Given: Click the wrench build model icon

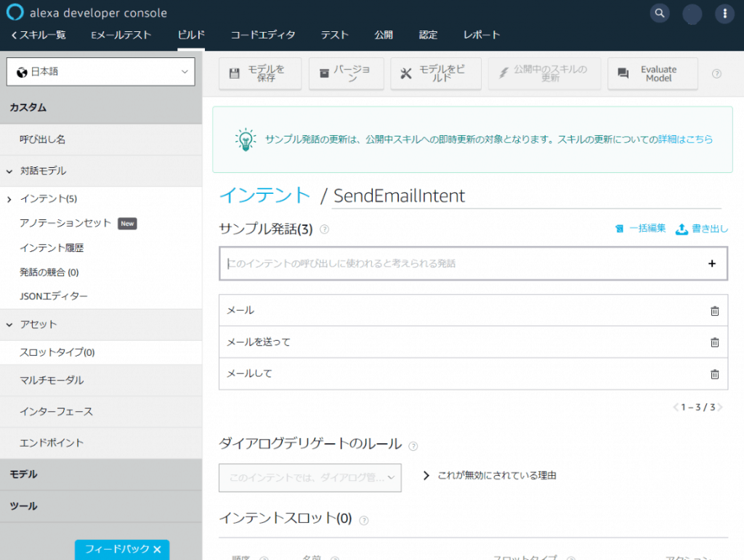Looking at the screenshot, I should 405,73.
